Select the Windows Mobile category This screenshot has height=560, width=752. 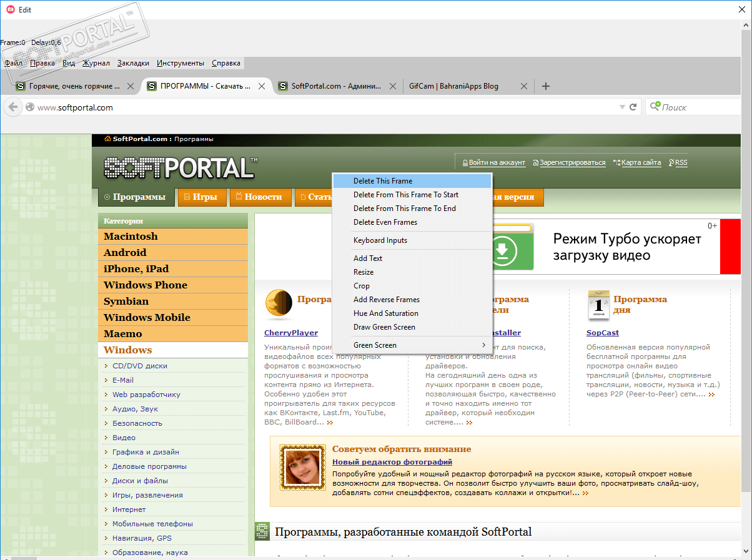(173, 318)
